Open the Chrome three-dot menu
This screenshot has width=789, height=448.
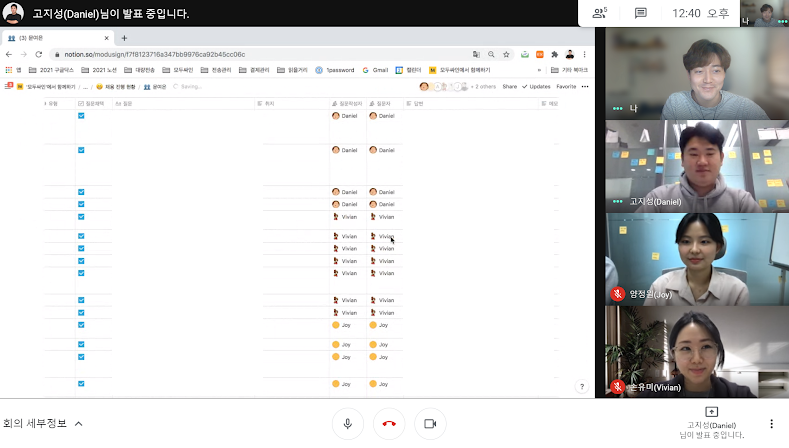(584, 54)
